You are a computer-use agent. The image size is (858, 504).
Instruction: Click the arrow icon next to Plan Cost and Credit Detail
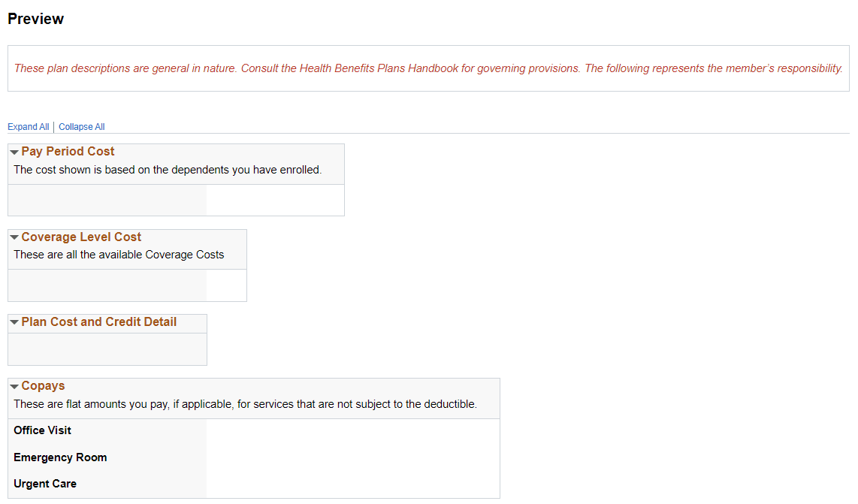tap(14, 322)
